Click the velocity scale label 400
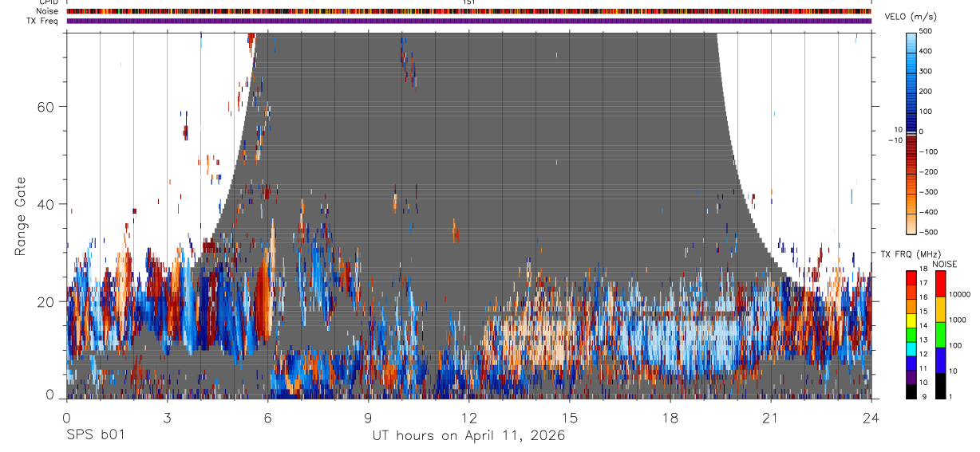The image size is (980, 452). tap(925, 51)
